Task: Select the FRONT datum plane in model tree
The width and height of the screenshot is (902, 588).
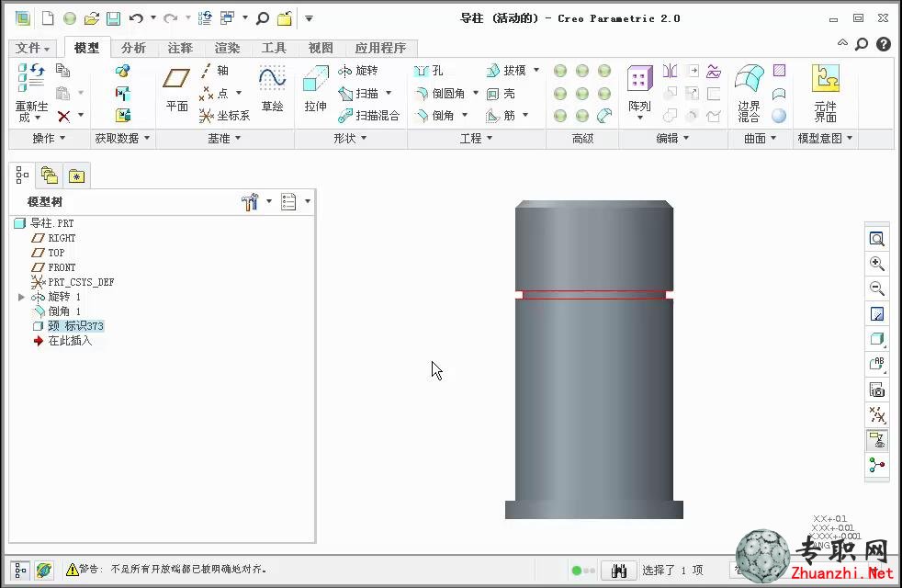Action: pyautogui.click(x=62, y=267)
